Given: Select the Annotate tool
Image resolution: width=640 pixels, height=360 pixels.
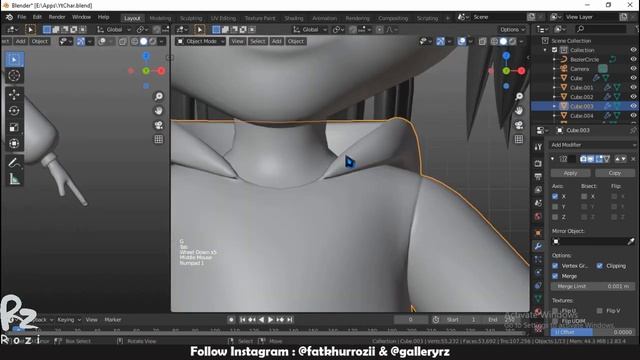Looking at the screenshot, I should [x=14, y=163].
